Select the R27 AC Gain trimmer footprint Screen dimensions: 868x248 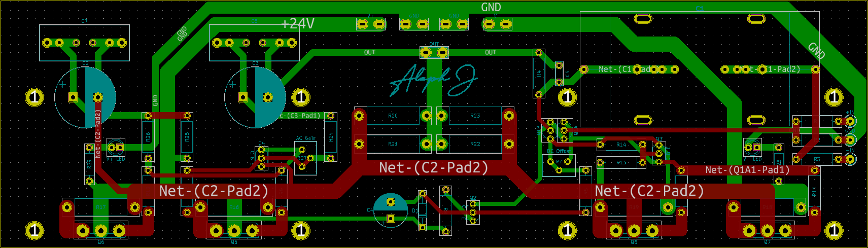click(x=306, y=158)
